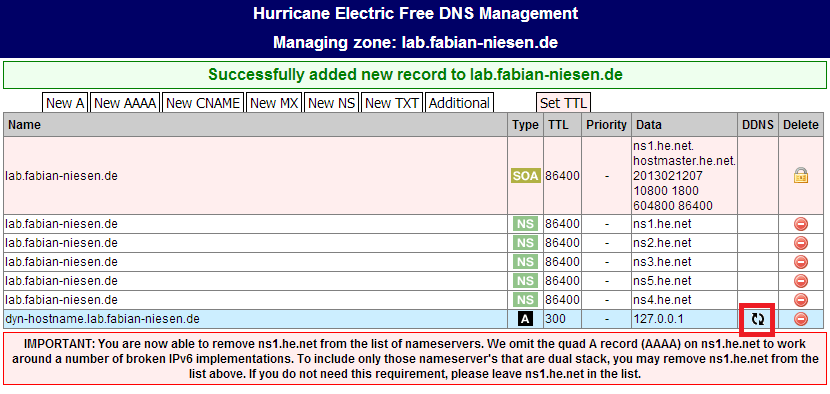Click the TTL column header
Screen dimensions: 830x394
click(x=562, y=125)
